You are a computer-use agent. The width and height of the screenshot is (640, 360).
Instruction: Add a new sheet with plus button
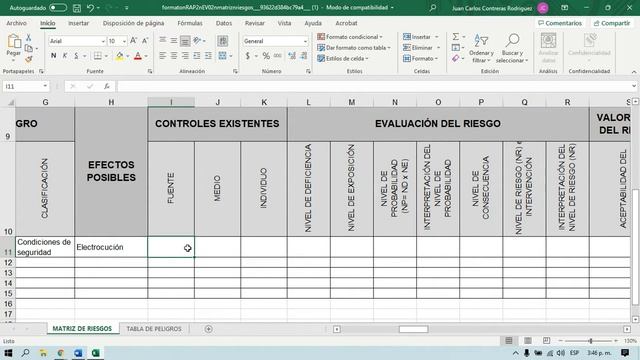coord(209,329)
